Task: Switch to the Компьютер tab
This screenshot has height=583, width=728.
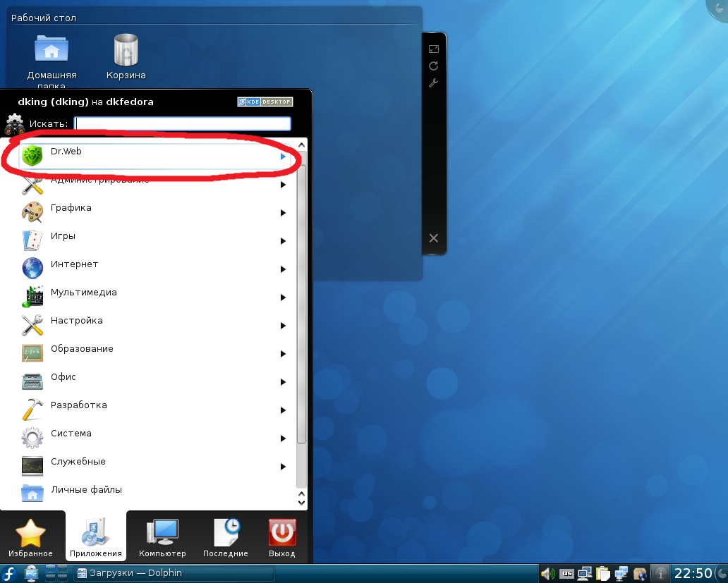Action: 162,537
